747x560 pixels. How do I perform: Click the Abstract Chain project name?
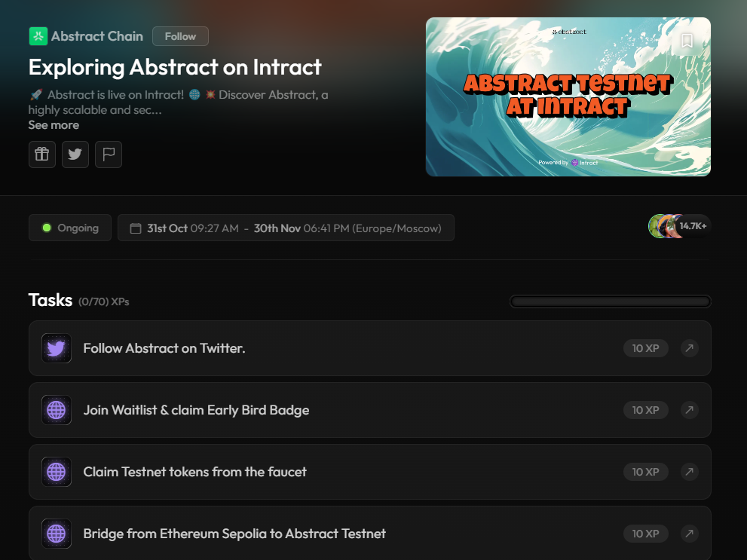click(97, 36)
